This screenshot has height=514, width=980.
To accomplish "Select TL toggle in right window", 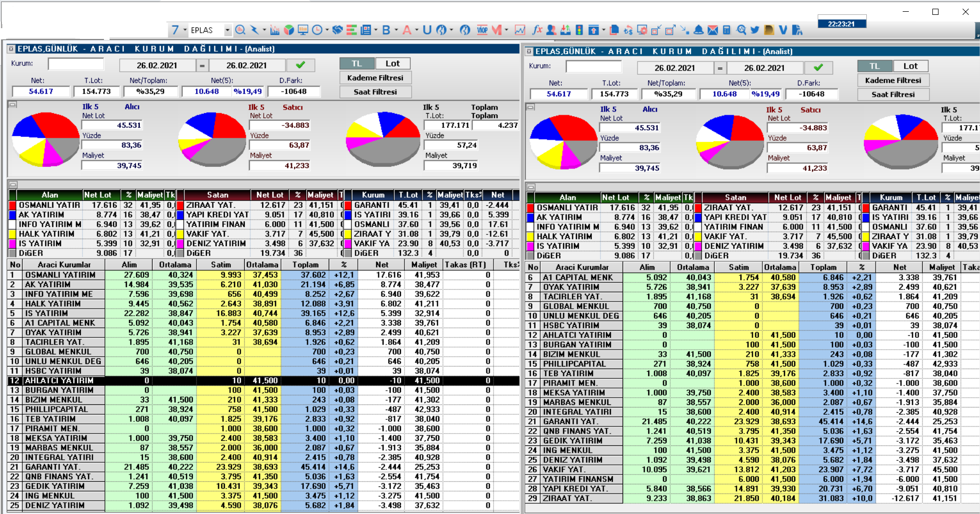I will click(875, 66).
